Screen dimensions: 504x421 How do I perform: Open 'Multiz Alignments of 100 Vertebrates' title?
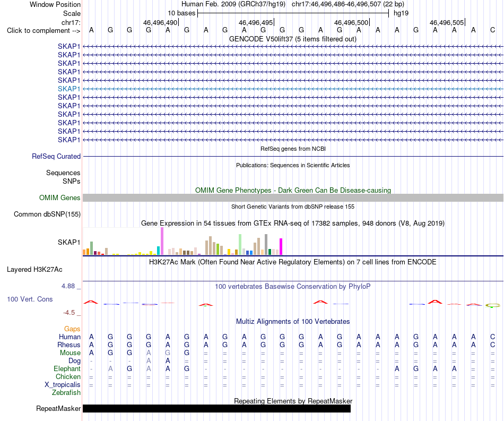pyautogui.click(x=293, y=321)
